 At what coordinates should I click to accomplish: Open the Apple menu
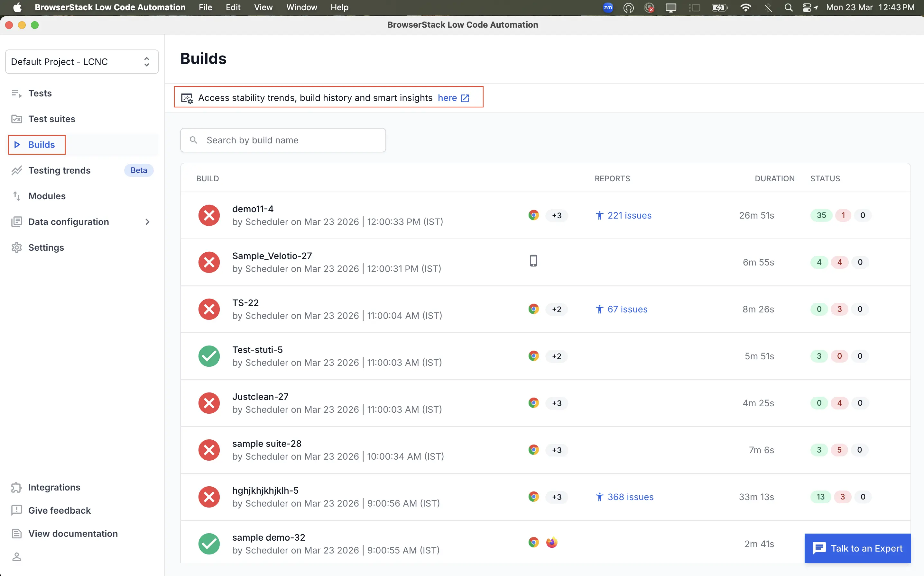tap(17, 7)
